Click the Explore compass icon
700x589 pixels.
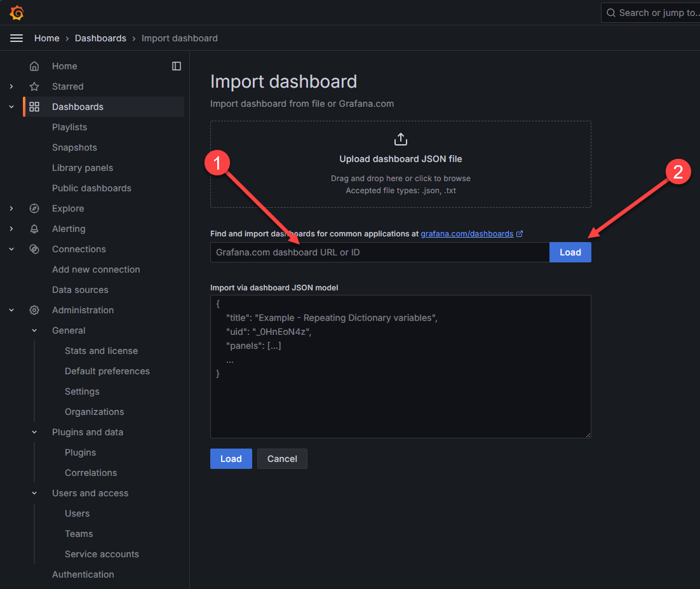click(34, 208)
